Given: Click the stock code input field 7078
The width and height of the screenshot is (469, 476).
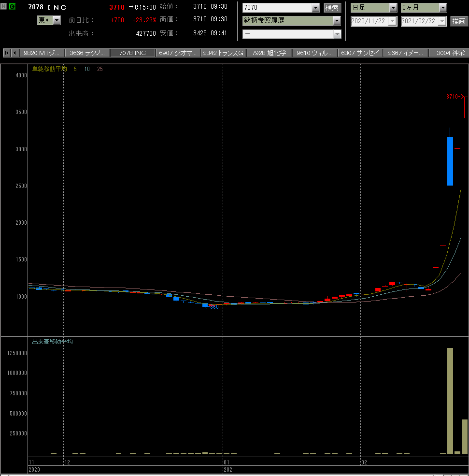Looking at the screenshot, I should click(x=277, y=8).
